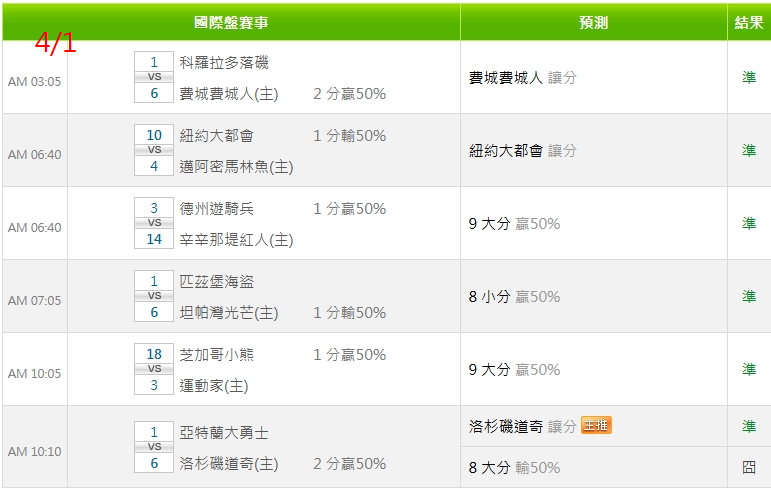Select the 預測 column header
The image size is (771, 489).
tap(593, 22)
